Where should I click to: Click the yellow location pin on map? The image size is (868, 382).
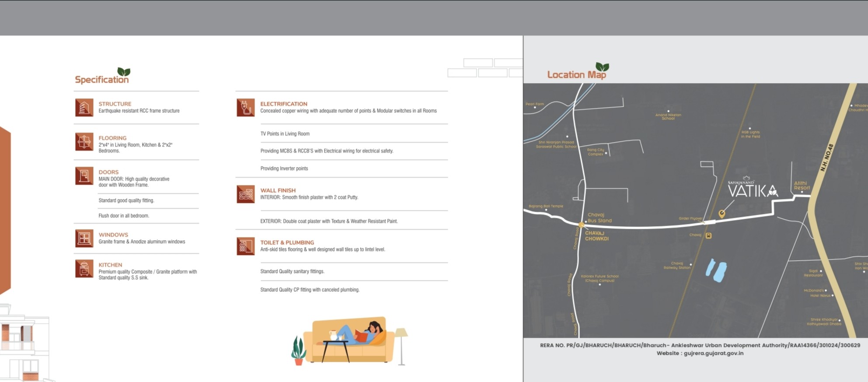tap(722, 214)
